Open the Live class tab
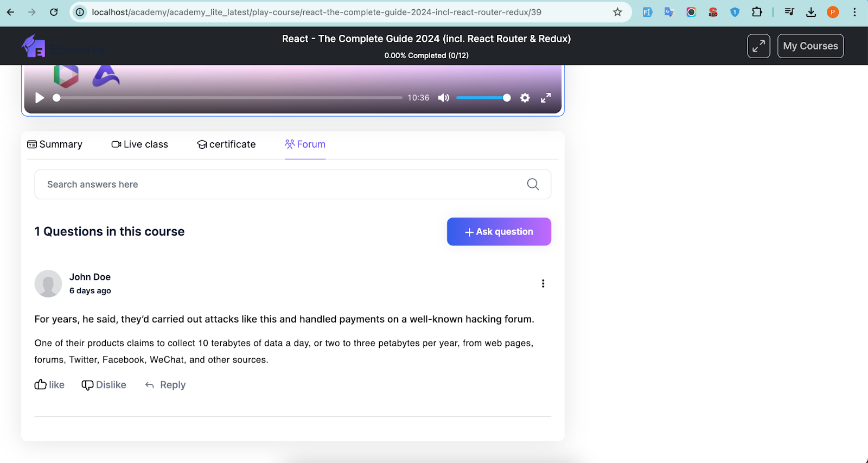868x463 pixels. (140, 144)
